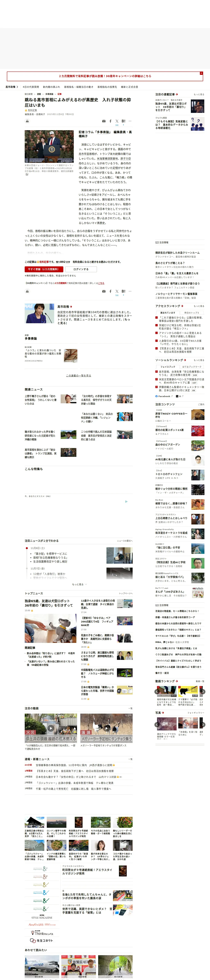Open 維新と正式合意 nav item
The height and width of the screenshot is (980, 210).
(130, 87)
